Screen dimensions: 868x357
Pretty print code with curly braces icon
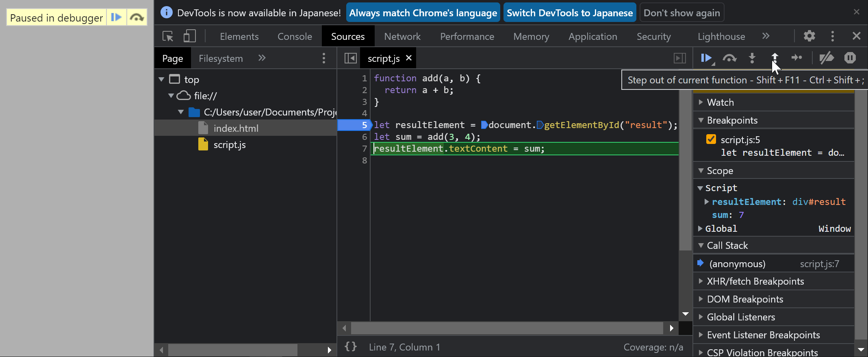[350, 347]
